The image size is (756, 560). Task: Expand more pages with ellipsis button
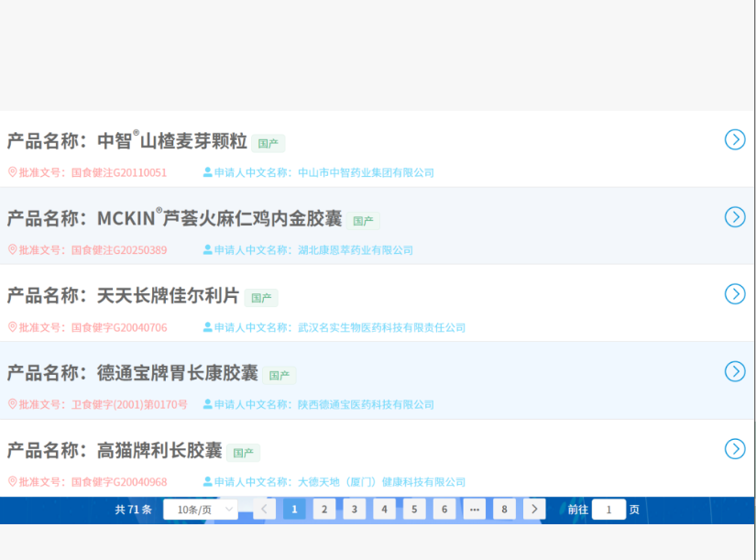click(474, 510)
